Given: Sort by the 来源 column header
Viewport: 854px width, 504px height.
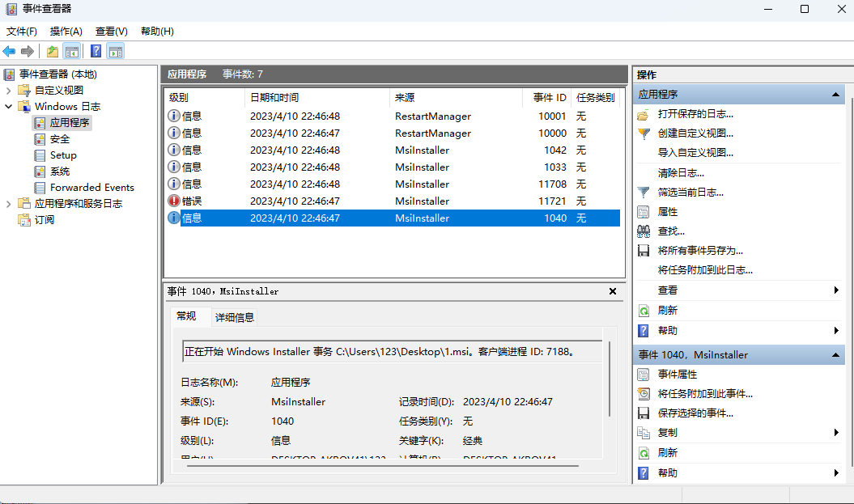Looking at the screenshot, I should tap(456, 98).
